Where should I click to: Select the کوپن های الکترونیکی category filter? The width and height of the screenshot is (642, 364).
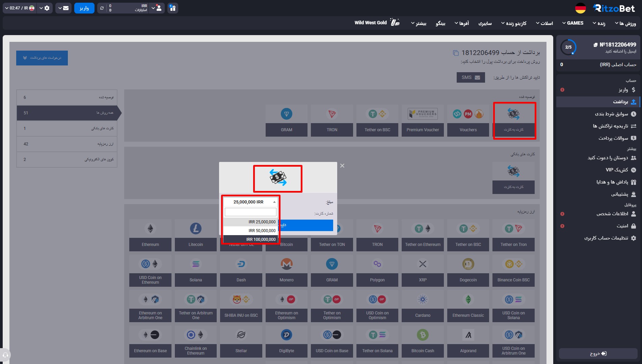coord(67,160)
